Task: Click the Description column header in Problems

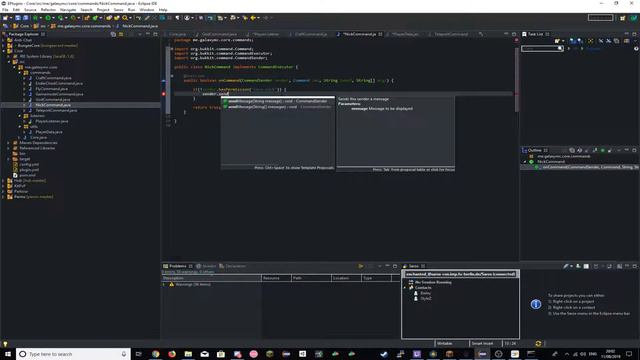Action: pyautogui.click(x=211, y=278)
